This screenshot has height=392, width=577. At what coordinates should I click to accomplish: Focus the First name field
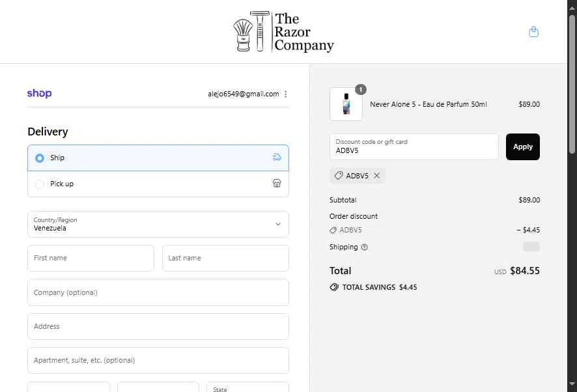click(x=91, y=258)
